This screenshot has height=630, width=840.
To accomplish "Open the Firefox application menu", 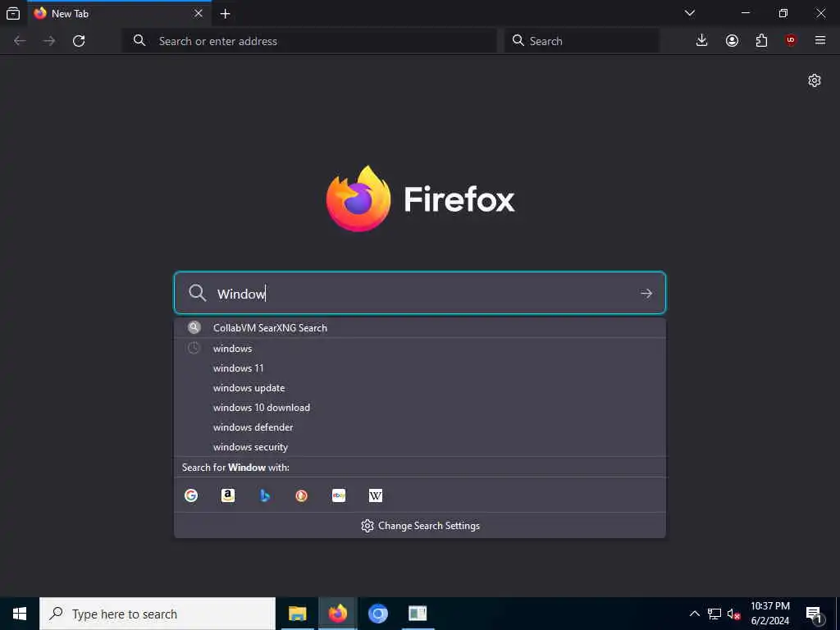I will coord(820,41).
